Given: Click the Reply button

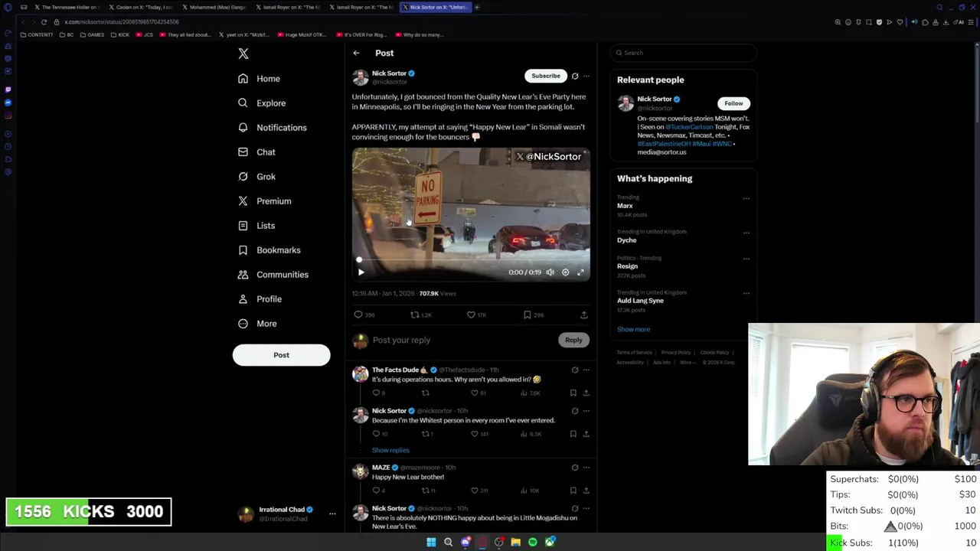Looking at the screenshot, I should tap(573, 340).
